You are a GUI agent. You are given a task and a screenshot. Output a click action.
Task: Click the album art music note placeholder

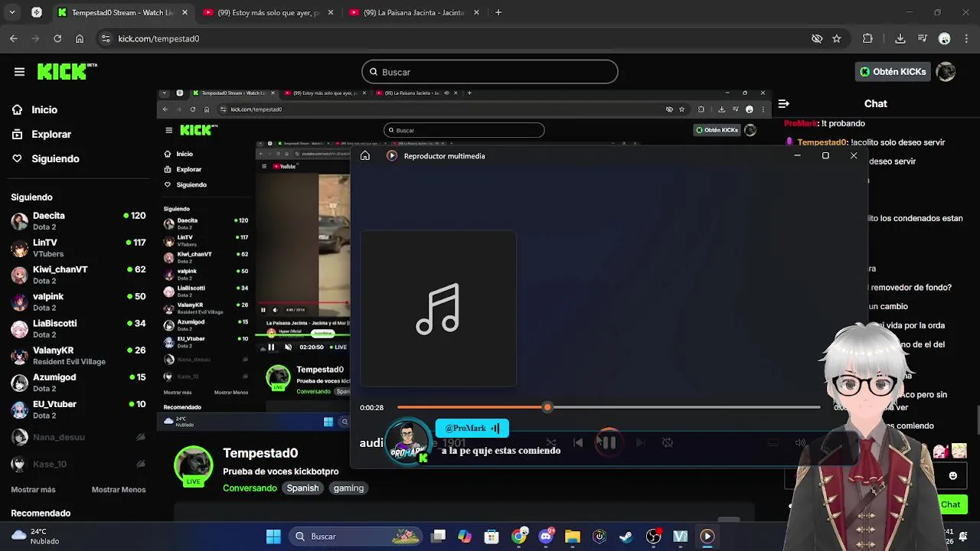pyautogui.click(x=439, y=308)
